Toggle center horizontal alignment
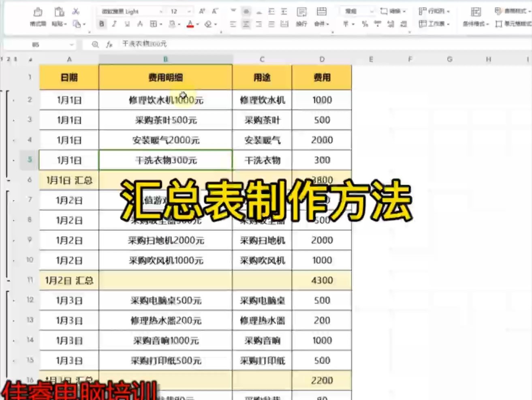Screen dimensions: 532x400 coord(246,24)
